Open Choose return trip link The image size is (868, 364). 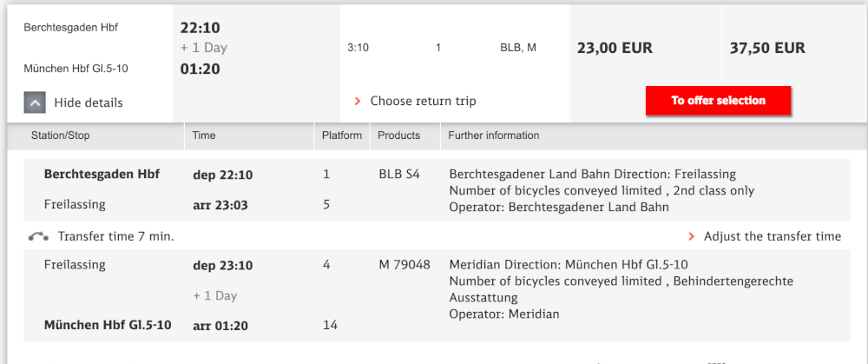tap(423, 101)
